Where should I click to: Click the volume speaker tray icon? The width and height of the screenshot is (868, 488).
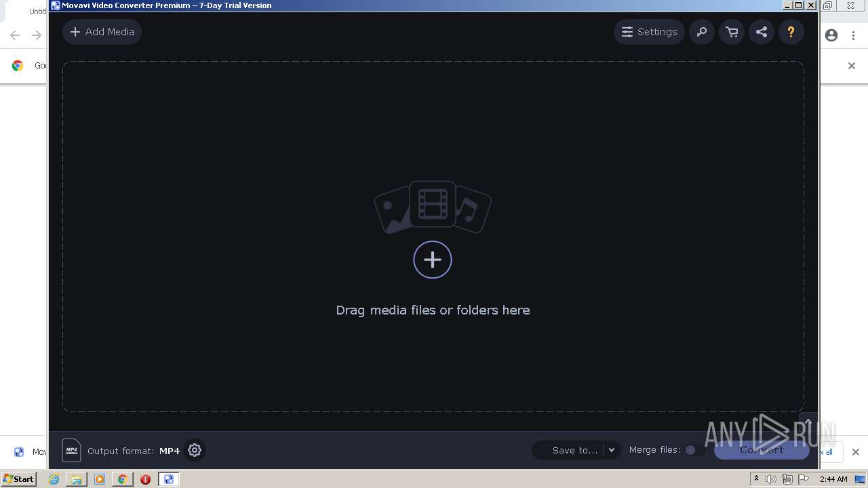[771, 479]
